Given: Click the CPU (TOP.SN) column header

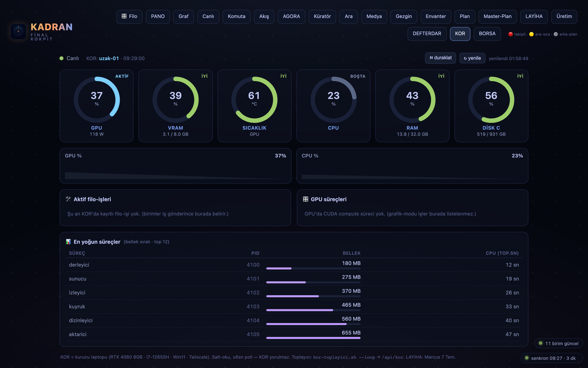Looking at the screenshot, I should 502,253.
